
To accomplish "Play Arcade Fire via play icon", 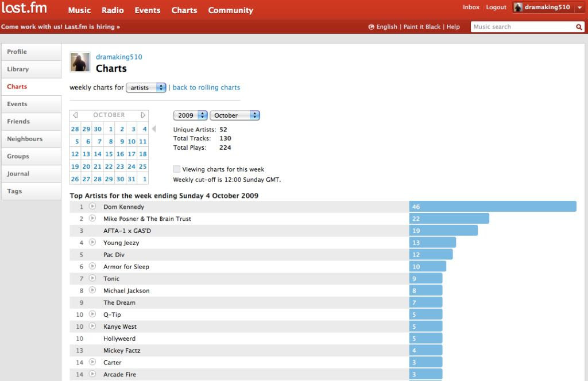I will (92, 374).
